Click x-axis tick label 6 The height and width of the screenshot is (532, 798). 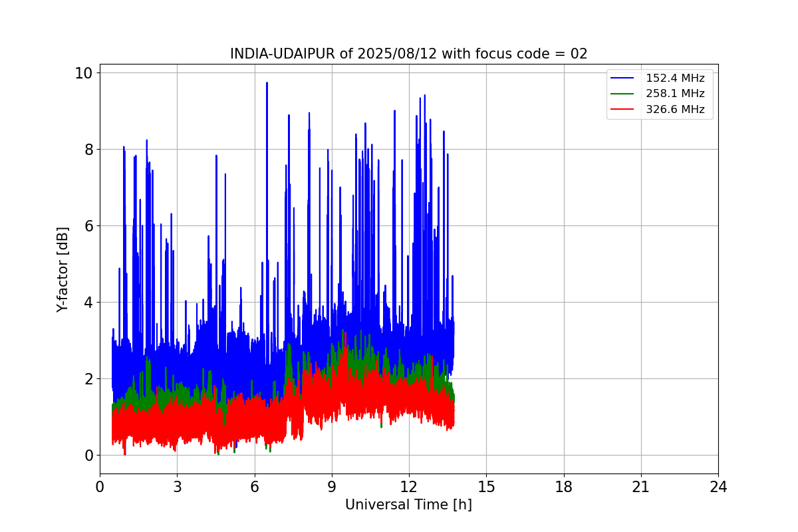tap(254, 487)
